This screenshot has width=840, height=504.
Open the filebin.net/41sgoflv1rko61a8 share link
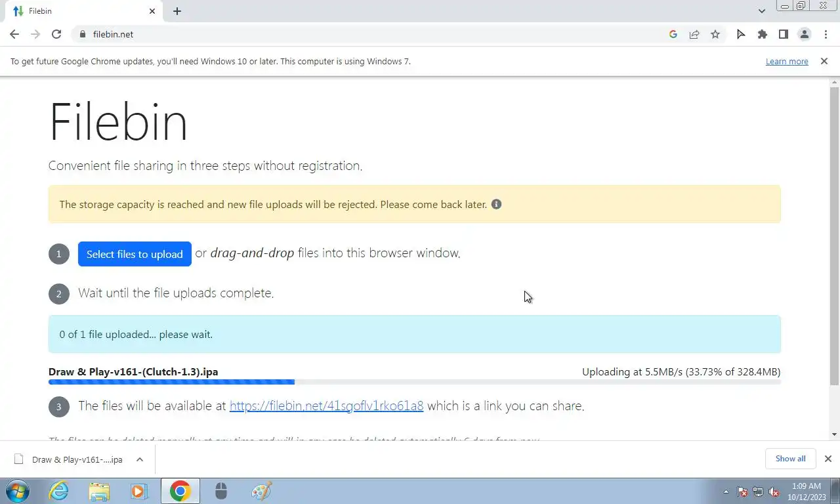(326, 406)
